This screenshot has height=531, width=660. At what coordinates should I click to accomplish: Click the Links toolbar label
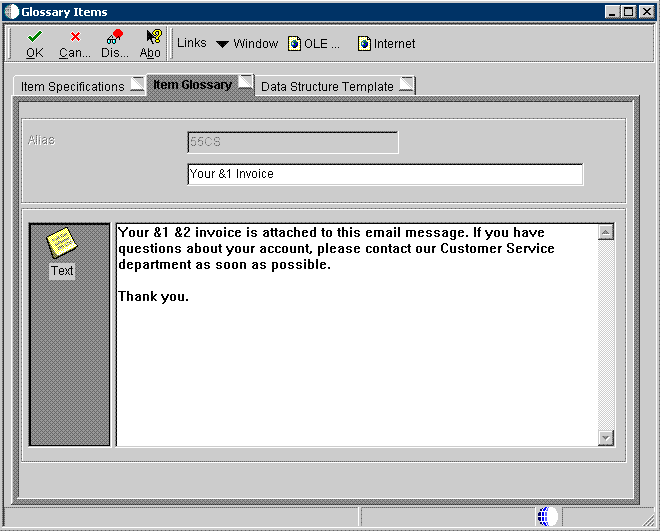(x=192, y=43)
